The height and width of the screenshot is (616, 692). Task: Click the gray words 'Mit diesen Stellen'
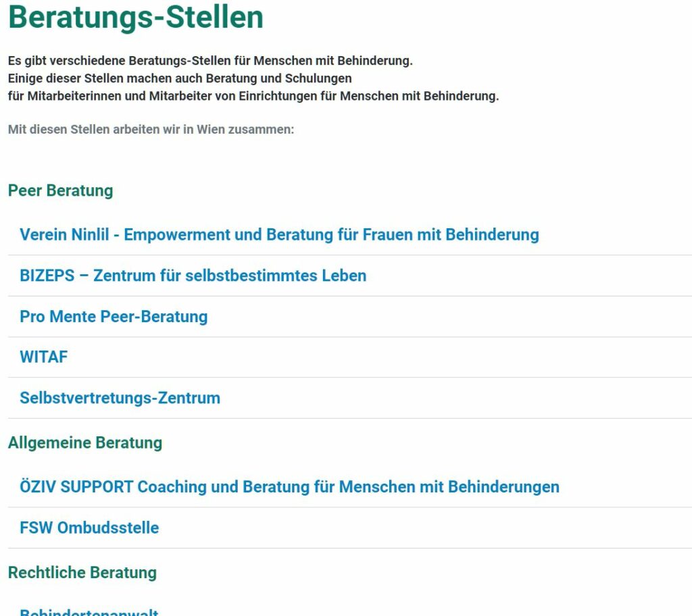pos(59,129)
